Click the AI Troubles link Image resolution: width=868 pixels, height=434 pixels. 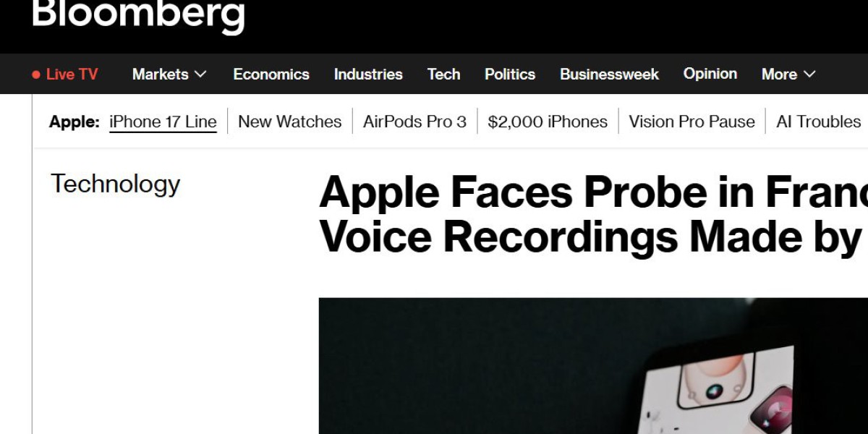pyautogui.click(x=817, y=122)
